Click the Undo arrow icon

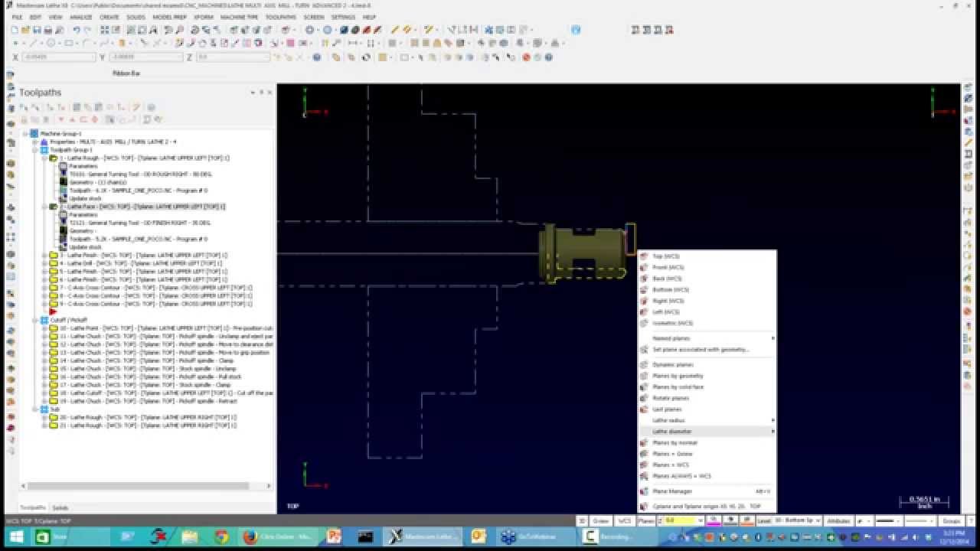click(x=77, y=30)
